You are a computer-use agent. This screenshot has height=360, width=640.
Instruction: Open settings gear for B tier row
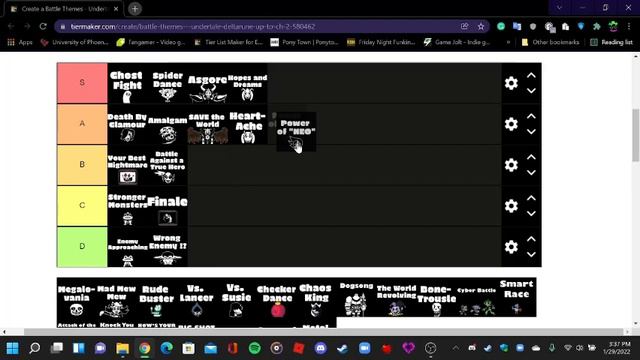click(x=511, y=165)
